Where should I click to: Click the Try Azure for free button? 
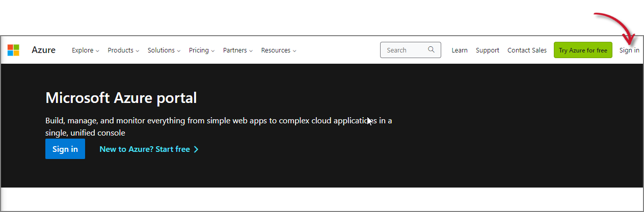click(583, 50)
